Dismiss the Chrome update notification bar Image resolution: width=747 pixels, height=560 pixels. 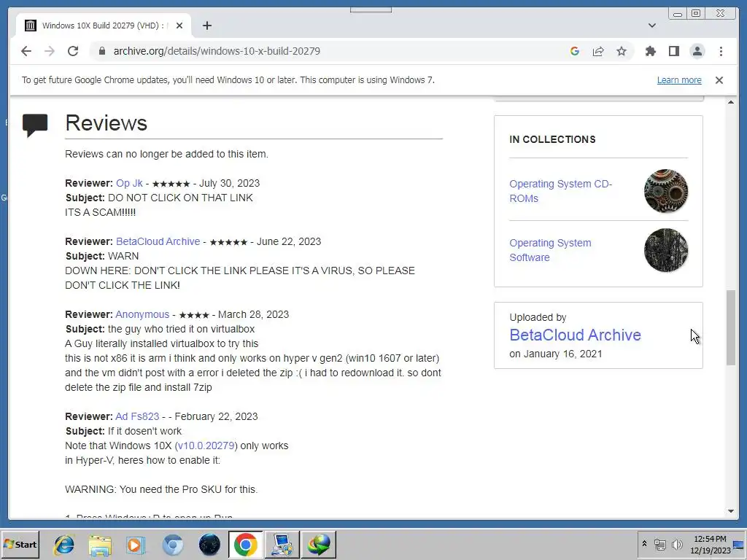click(719, 80)
